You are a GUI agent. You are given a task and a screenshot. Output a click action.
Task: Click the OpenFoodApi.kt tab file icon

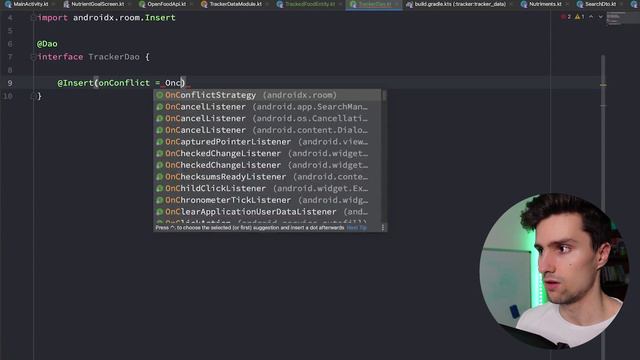point(142,4)
